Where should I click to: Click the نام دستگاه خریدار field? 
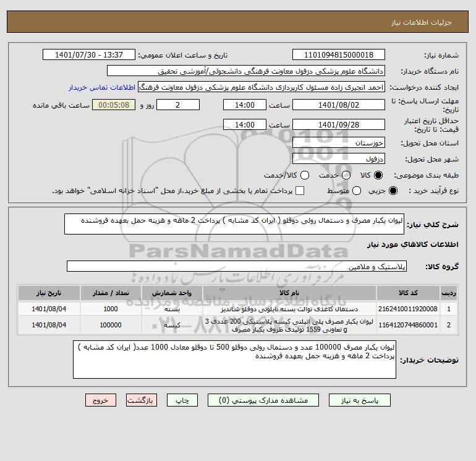tap(246, 71)
